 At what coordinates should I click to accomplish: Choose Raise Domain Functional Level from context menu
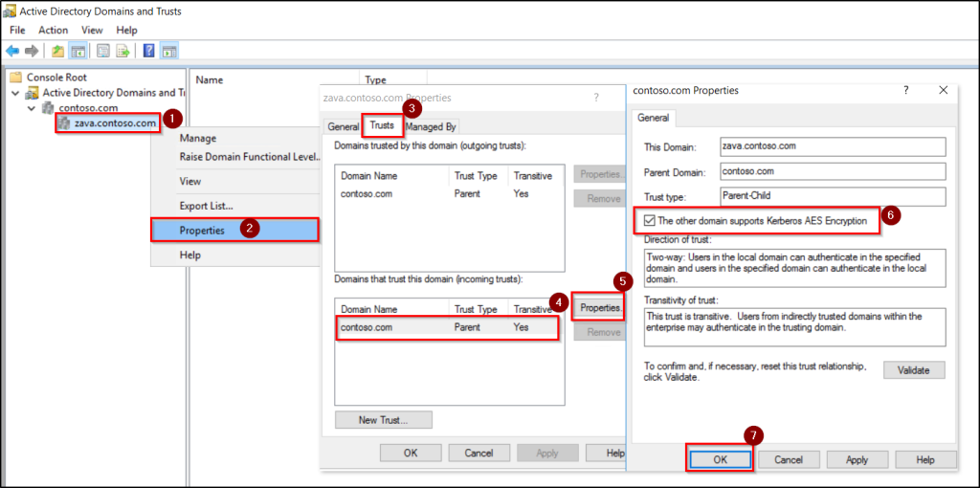tap(235, 157)
